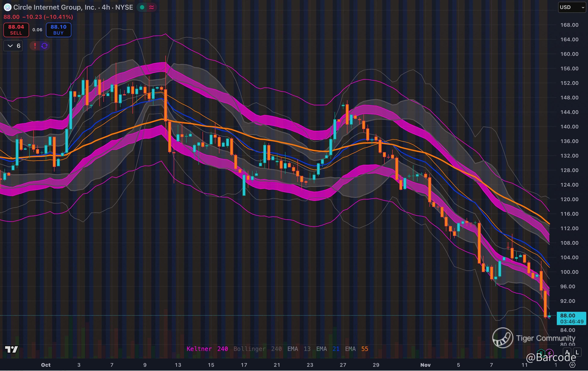This screenshot has height=371, width=588.
Task: Click the 4h interval in title
Action: pyautogui.click(x=106, y=7)
